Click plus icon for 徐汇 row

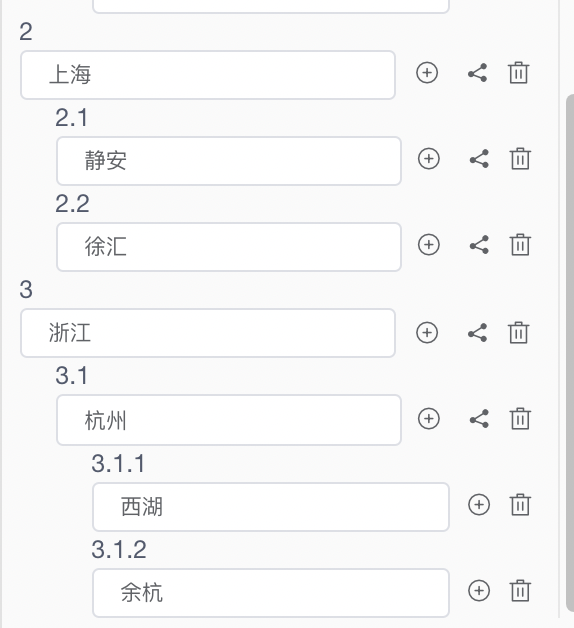point(429,244)
